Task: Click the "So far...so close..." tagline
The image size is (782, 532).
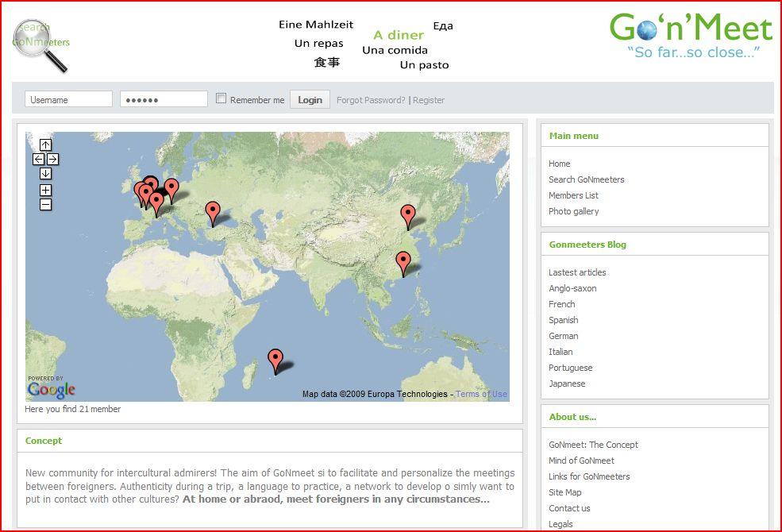Action: pos(694,52)
